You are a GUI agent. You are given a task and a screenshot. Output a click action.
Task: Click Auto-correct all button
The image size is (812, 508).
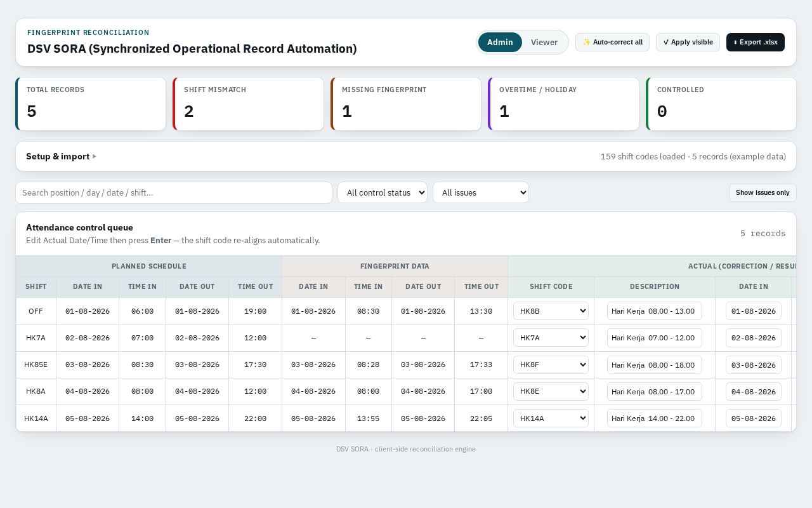tap(612, 43)
